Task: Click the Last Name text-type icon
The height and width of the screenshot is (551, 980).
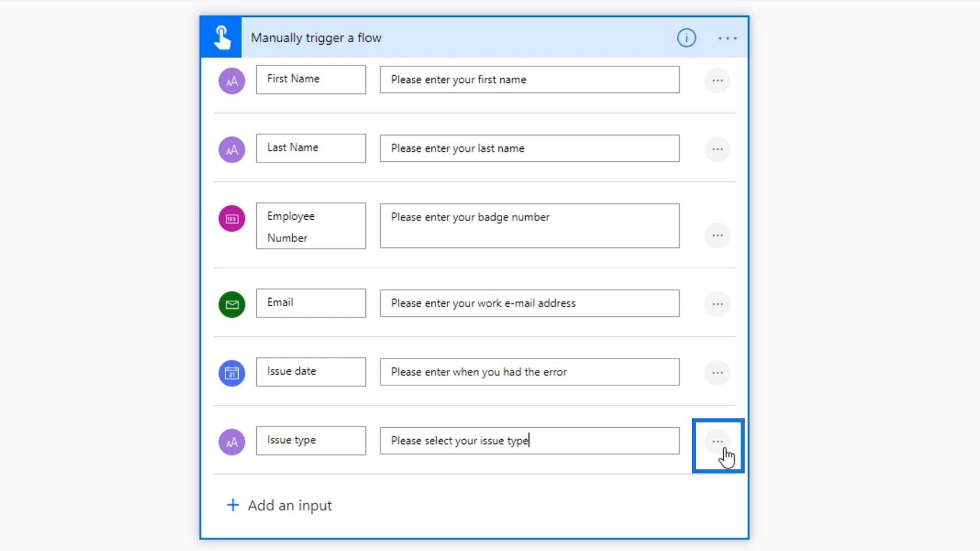Action: pos(232,149)
